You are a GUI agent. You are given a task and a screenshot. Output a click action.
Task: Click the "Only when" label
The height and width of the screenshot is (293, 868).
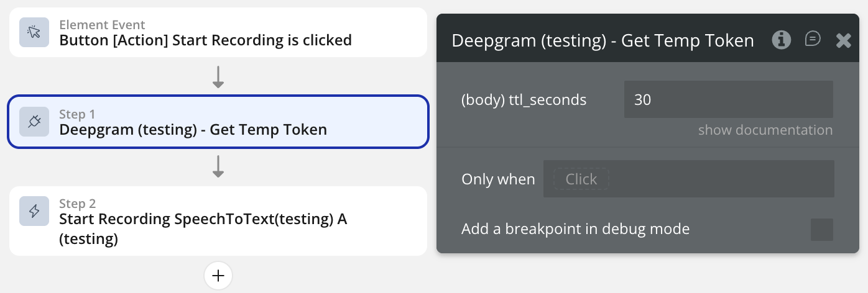[498, 179]
